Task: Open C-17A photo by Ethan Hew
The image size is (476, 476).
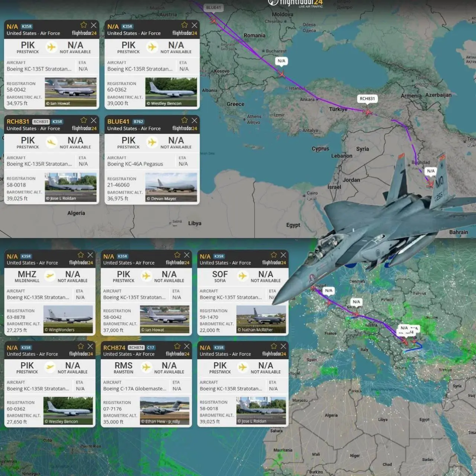Action: pyautogui.click(x=164, y=411)
